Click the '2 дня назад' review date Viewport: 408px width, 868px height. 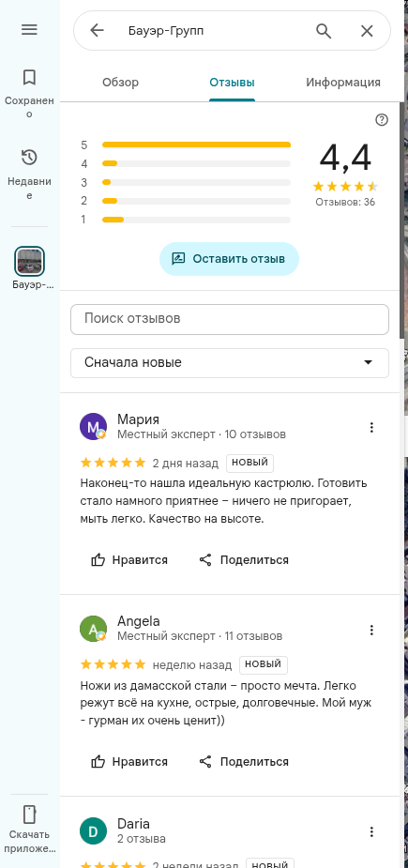click(x=186, y=464)
